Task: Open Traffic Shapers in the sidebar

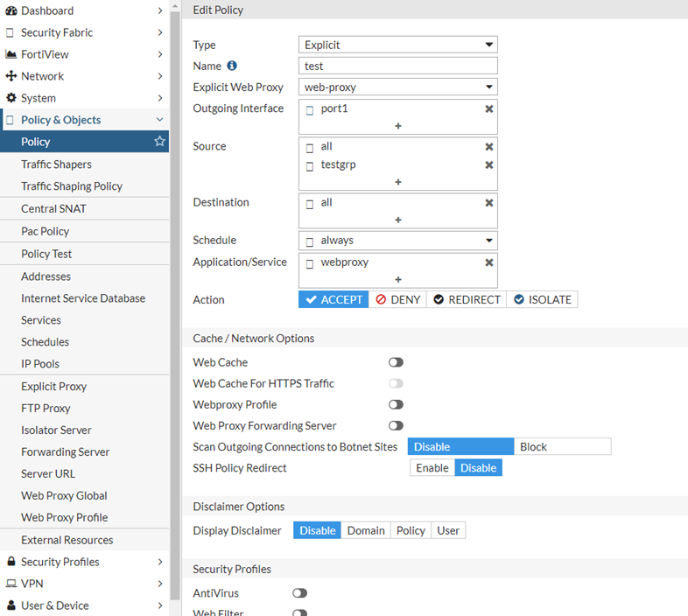Action: (56, 164)
